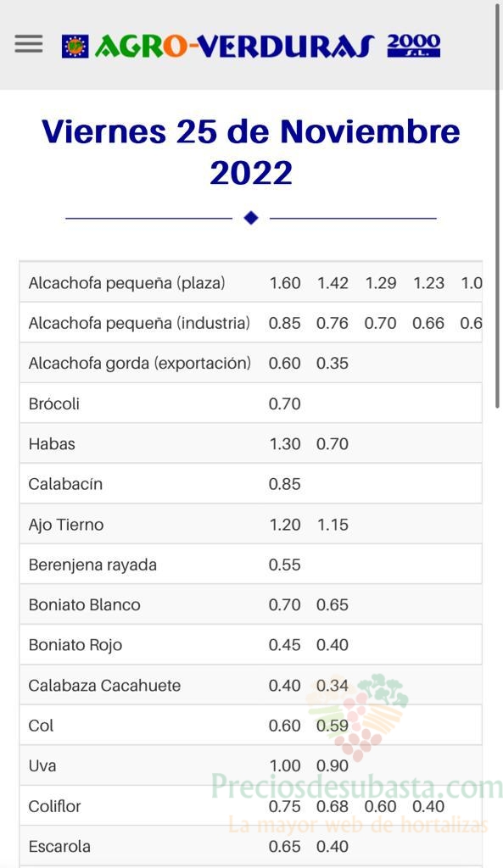The image size is (503, 868).
Task: Select the Habas row label
Action: tap(52, 444)
